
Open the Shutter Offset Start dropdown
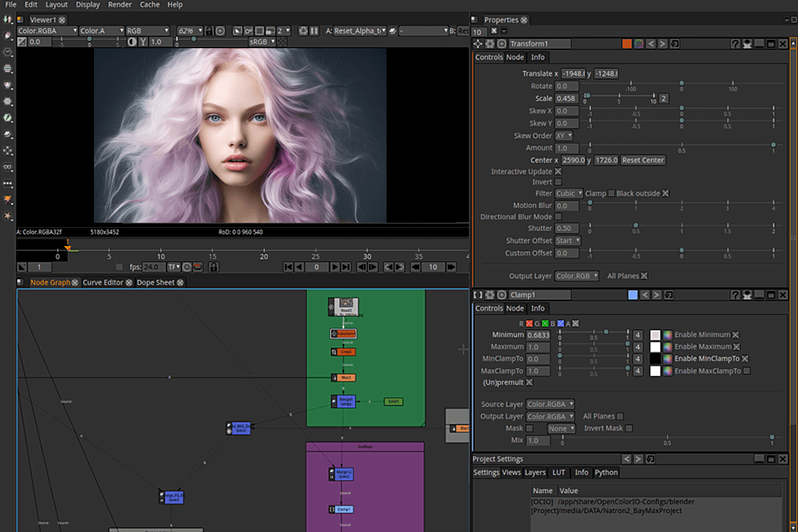[x=568, y=241]
